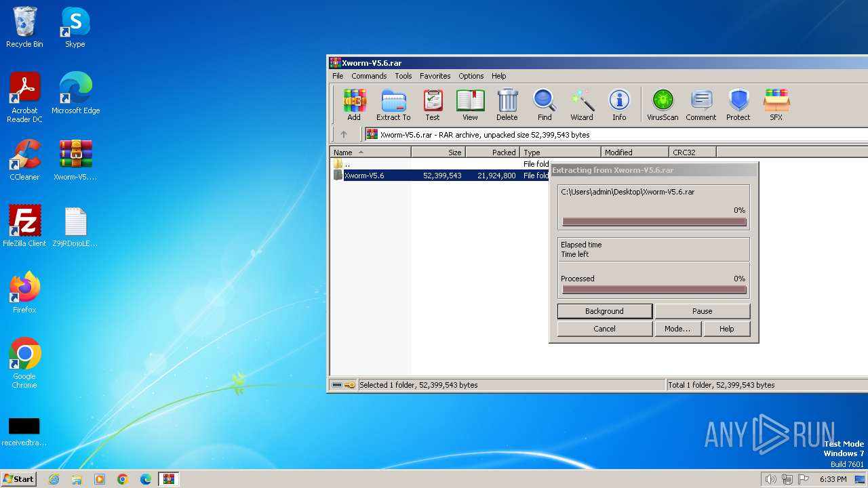Click the Chrome taskbar icon
Screen dimensions: 868x488
pos(123,479)
